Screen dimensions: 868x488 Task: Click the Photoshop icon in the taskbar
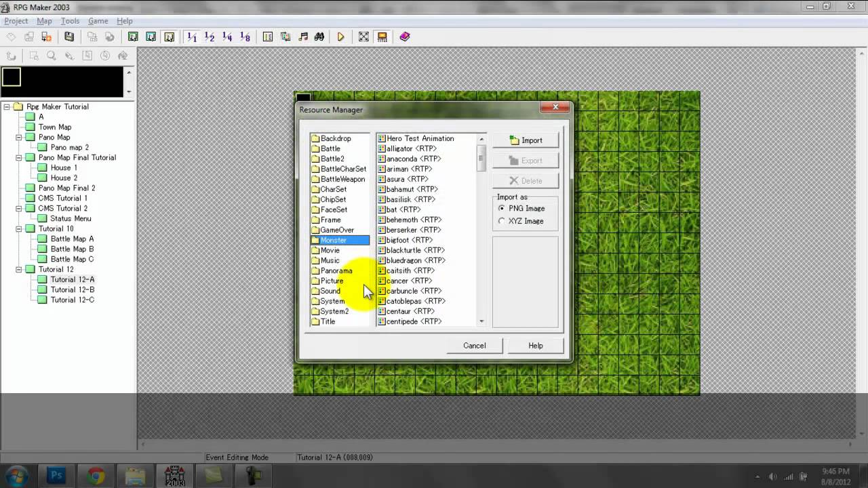click(56, 476)
